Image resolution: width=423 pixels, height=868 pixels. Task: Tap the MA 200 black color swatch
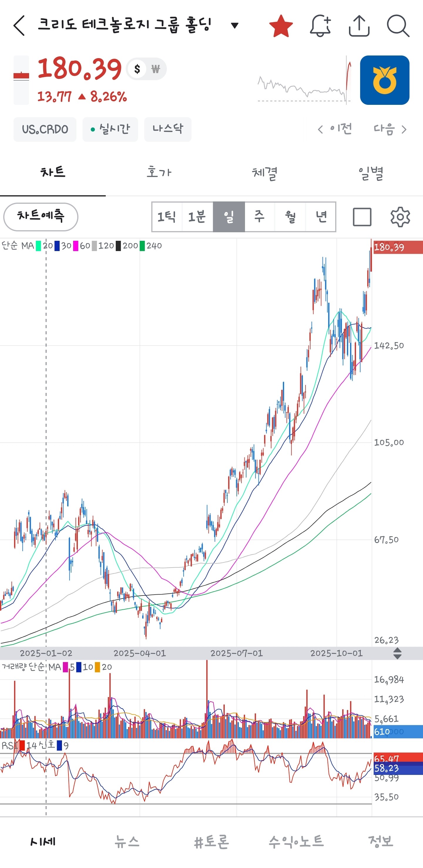click(x=118, y=246)
